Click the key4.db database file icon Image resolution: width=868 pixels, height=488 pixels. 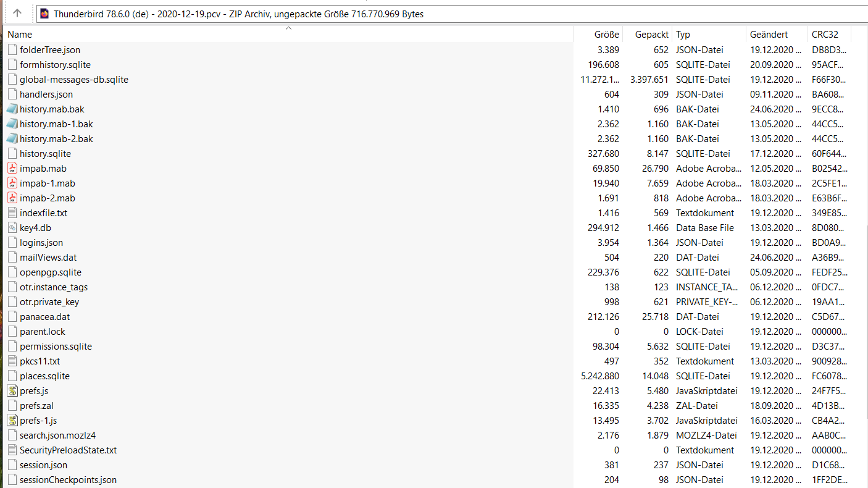tap(12, 228)
